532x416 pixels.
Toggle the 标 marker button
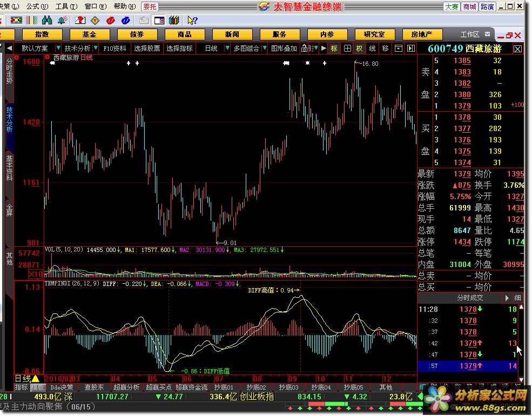coord(334,49)
